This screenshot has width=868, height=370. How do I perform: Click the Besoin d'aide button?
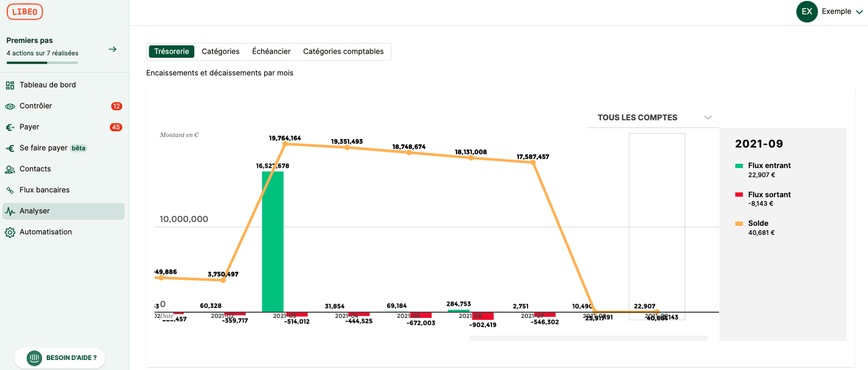[x=60, y=358]
